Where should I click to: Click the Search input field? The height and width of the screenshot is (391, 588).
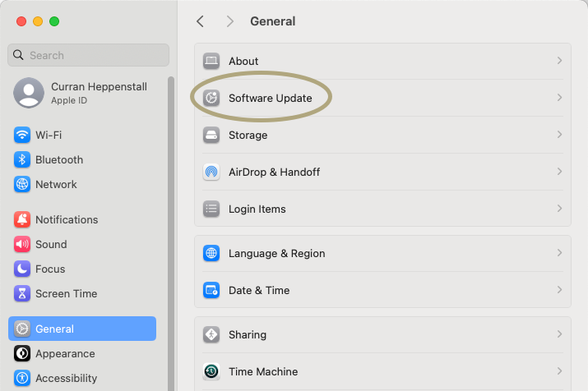89,55
